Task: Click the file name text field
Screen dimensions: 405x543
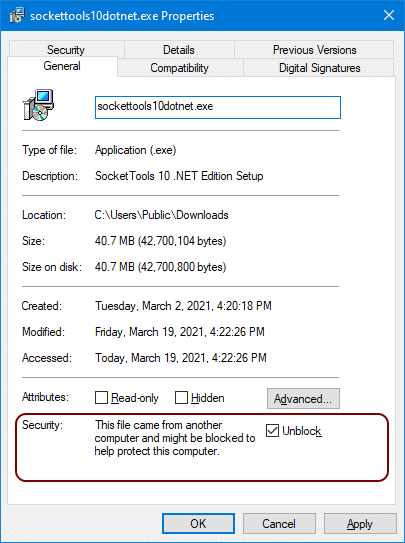Action: point(218,107)
